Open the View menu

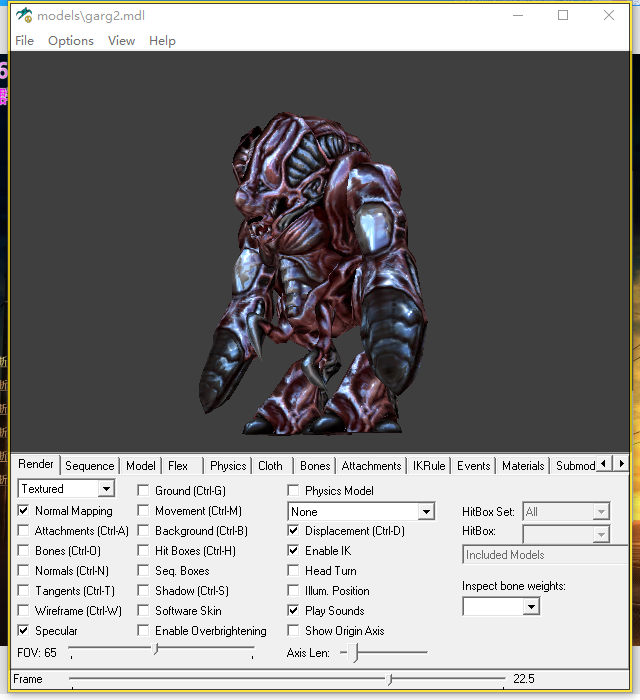tap(121, 41)
